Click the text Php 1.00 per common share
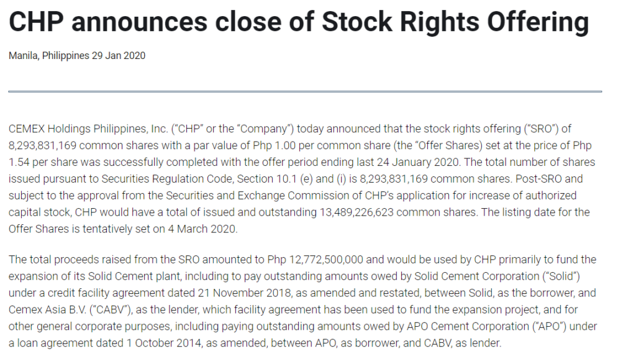This screenshot has width=636, height=364. pyautogui.click(x=321, y=145)
